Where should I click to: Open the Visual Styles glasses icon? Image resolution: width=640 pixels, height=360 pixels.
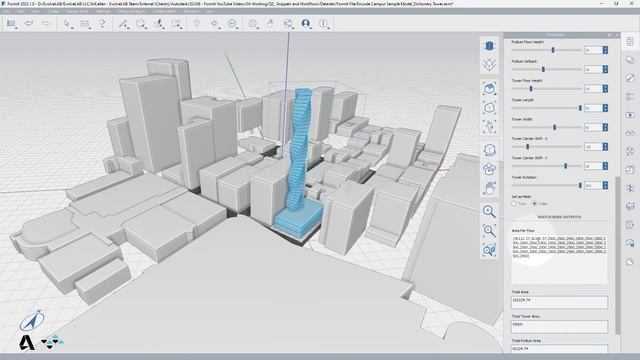[x=630, y=133]
